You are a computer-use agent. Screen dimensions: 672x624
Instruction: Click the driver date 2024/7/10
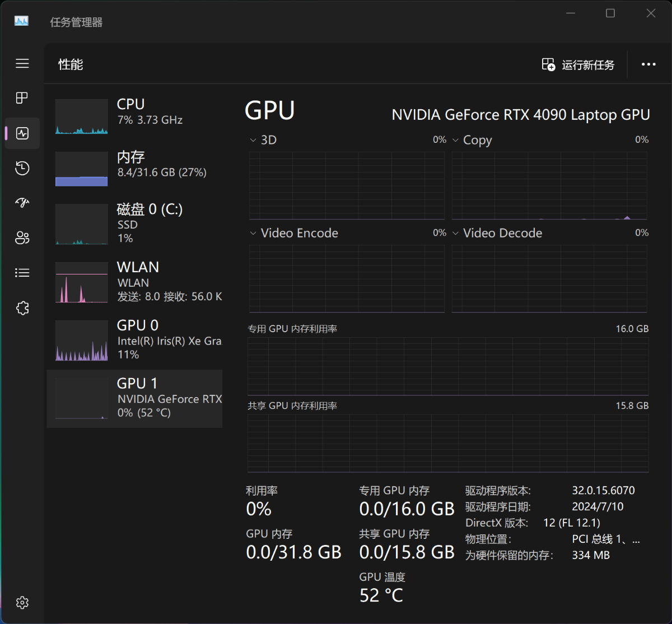point(598,506)
